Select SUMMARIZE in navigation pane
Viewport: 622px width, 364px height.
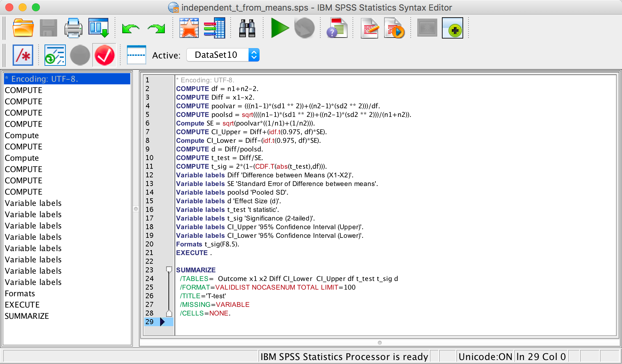click(27, 316)
